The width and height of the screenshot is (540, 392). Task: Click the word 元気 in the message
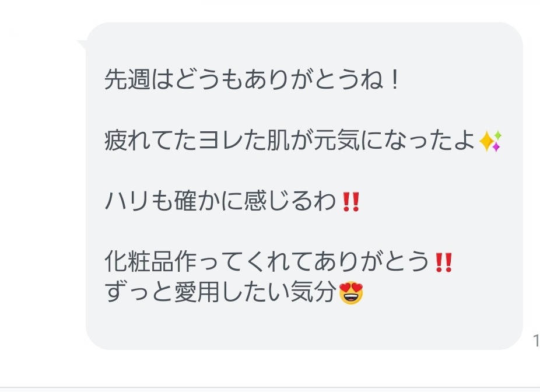(337, 141)
